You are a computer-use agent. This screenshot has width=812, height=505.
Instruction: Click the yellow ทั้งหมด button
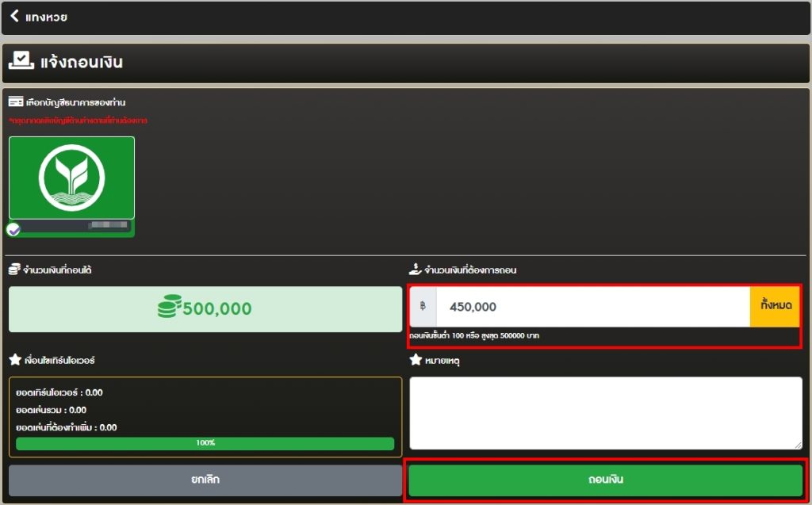(776, 307)
